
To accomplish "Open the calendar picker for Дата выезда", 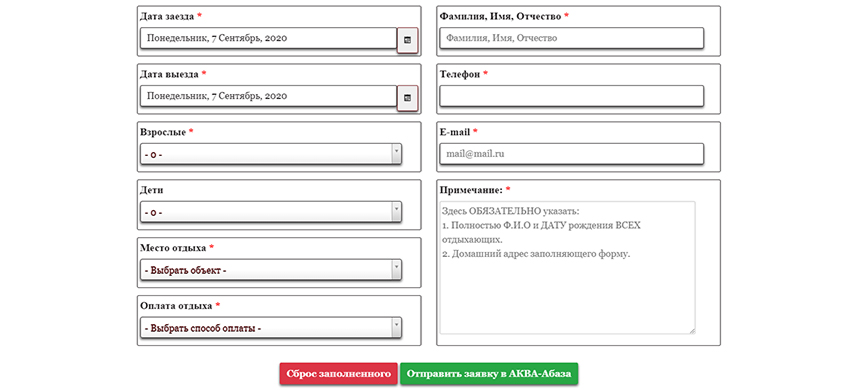I will coord(408,98).
